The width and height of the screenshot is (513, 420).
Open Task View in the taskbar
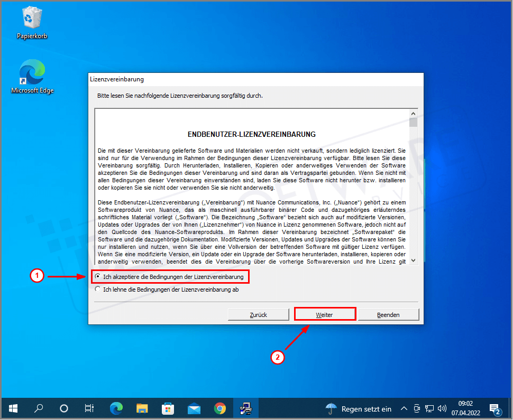(x=89, y=408)
